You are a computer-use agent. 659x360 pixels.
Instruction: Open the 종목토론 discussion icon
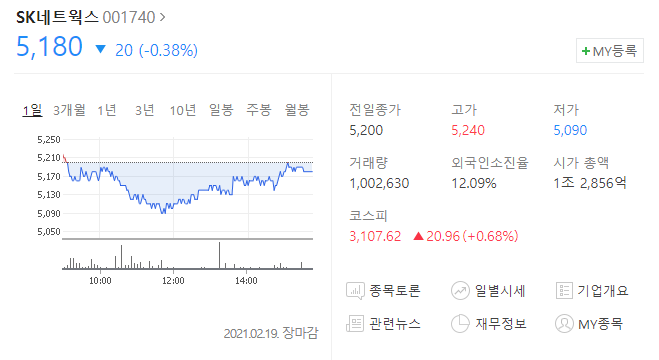point(355,291)
